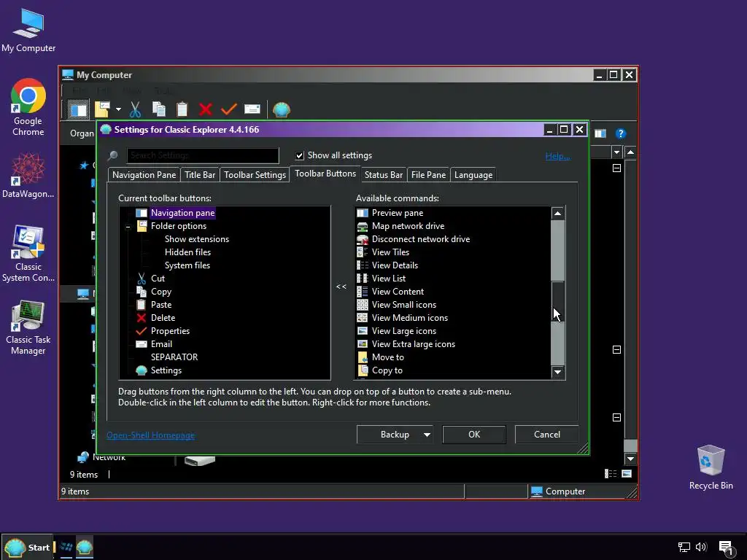Click the volume speaker tray icon
This screenshot has height=560, width=747.
701,547
